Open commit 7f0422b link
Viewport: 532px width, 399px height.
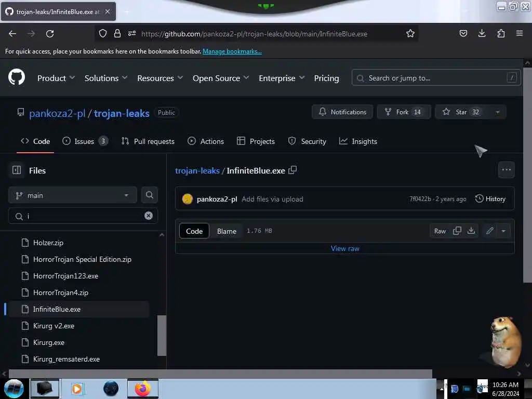click(x=420, y=199)
